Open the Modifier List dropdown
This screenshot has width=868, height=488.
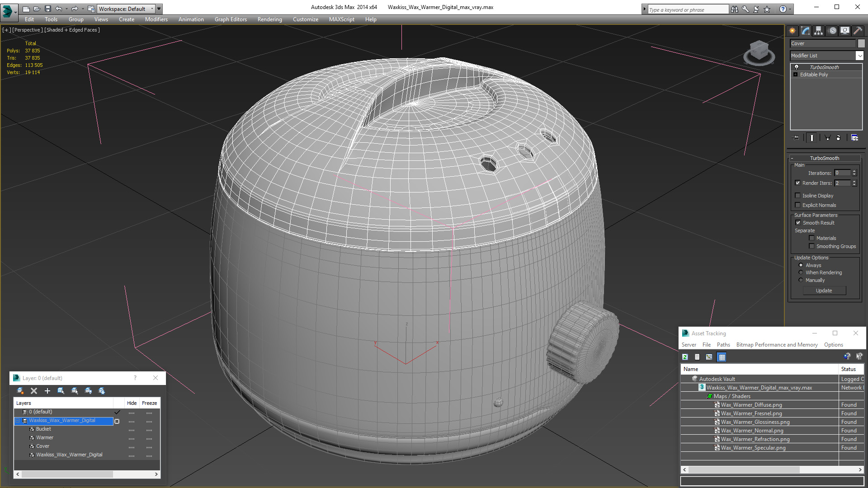point(859,56)
